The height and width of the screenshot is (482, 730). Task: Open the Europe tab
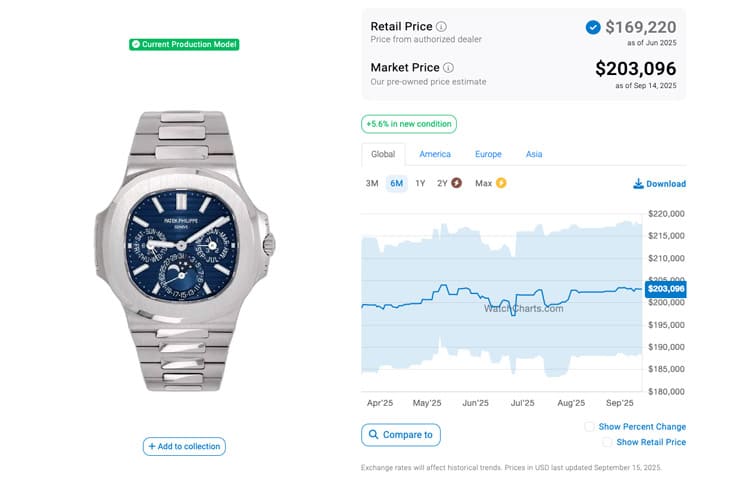pos(488,154)
